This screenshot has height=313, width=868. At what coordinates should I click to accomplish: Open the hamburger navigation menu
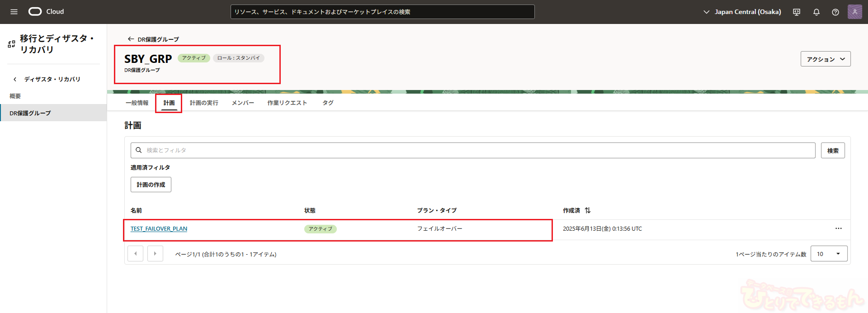point(14,12)
